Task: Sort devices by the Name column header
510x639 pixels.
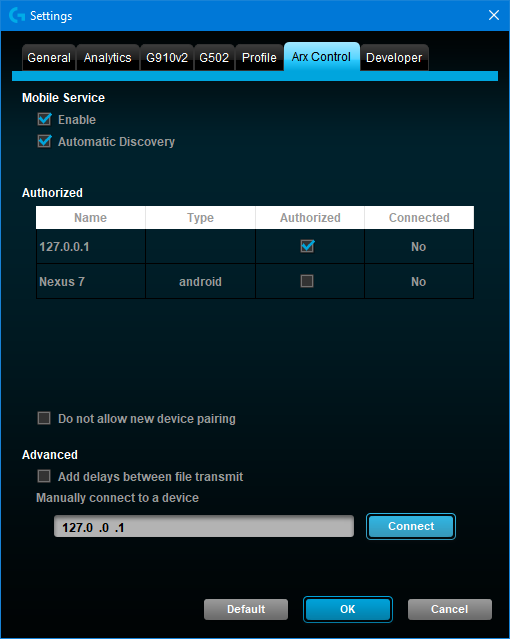Action: (91, 218)
